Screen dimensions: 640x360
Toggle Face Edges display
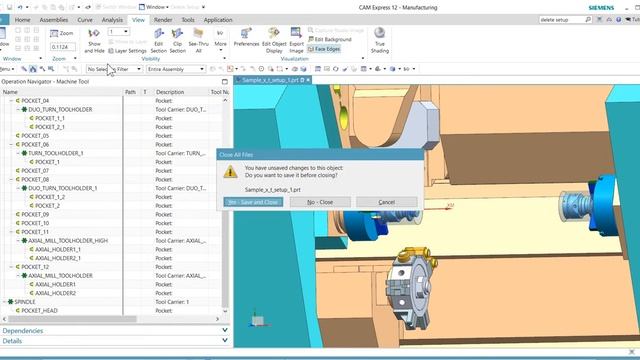coord(324,49)
